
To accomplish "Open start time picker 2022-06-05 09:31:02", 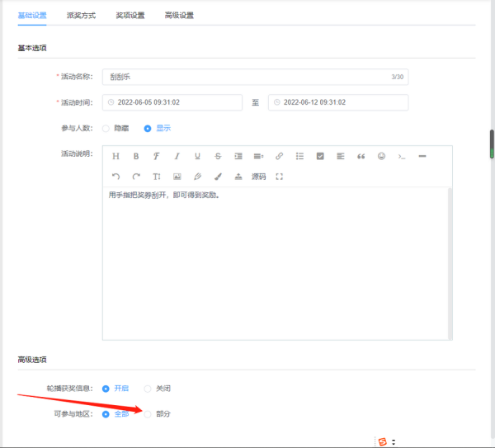I will [x=172, y=102].
